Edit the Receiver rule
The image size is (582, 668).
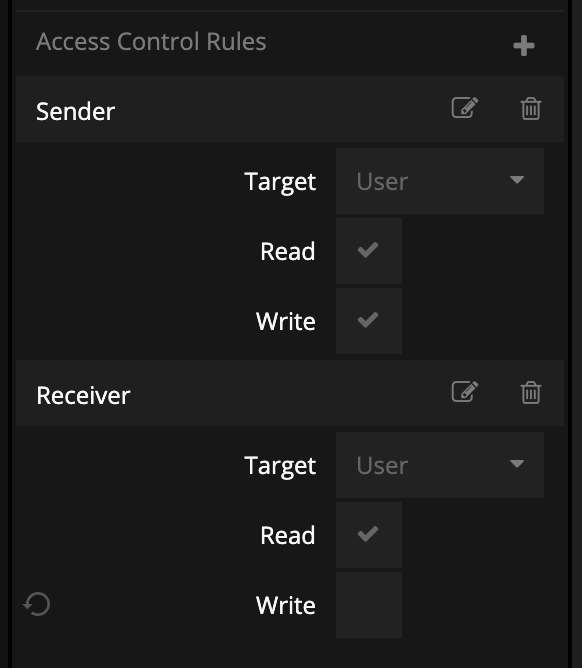465,392
